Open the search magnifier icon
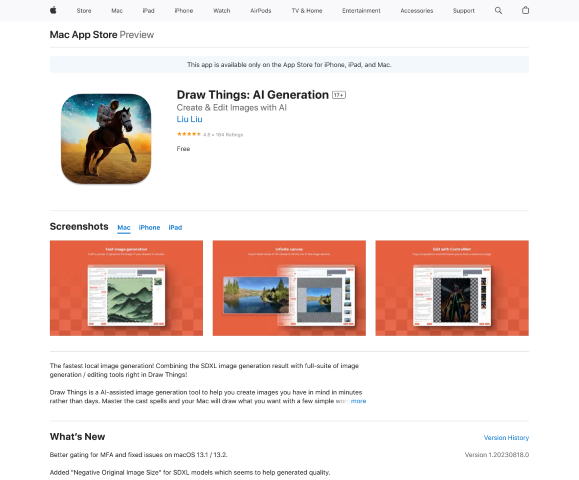The height and width of the screenshot is (480, 579). pyautogui.click(x=498, y=10)
